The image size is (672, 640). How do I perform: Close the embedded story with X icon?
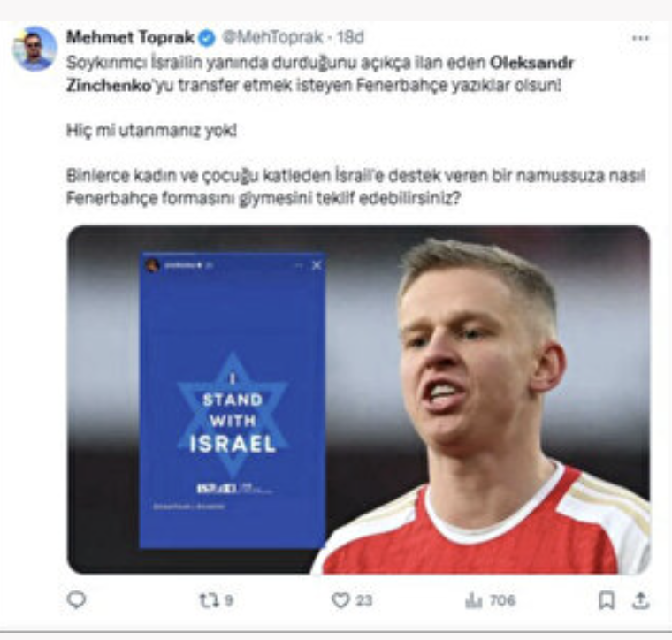(317, 265)
